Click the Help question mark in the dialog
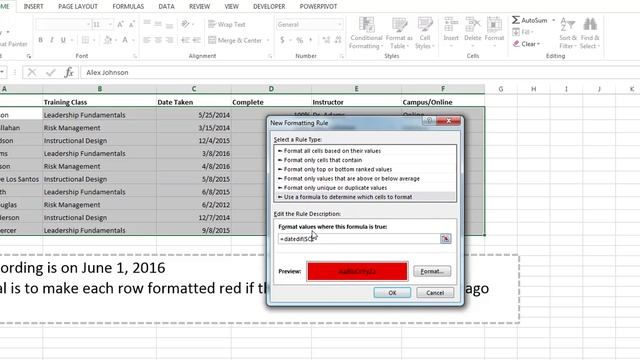This screenshot has width=640, height=360. pos(429,121)
